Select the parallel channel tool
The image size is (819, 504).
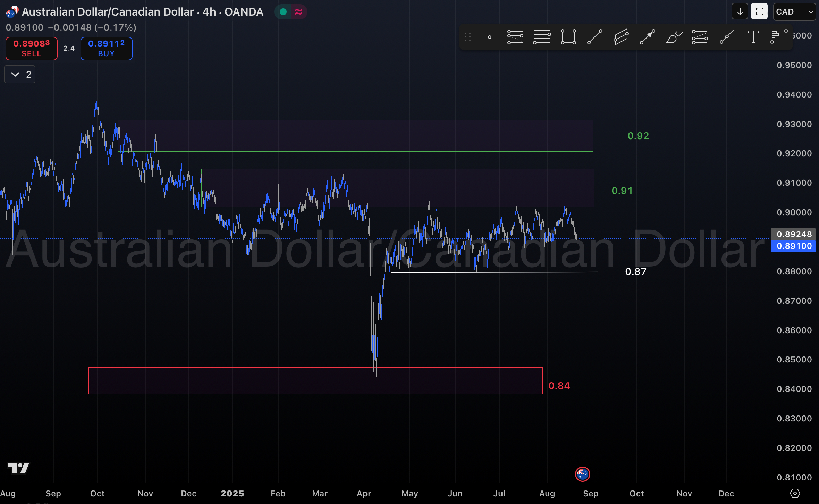[x=621, y=37]
